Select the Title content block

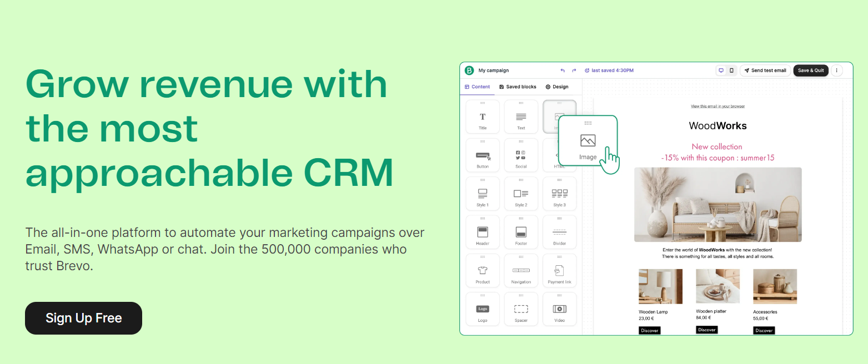click(x=483, y=117)
